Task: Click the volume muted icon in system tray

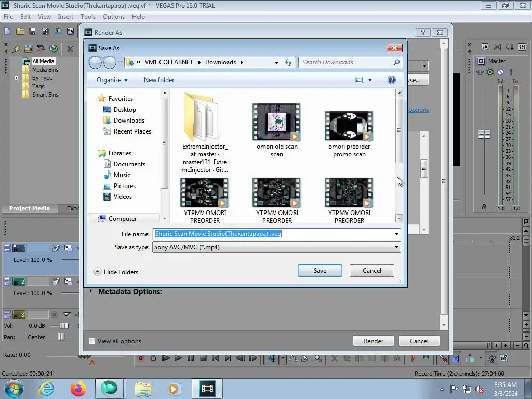Action: tap(480, 389)
